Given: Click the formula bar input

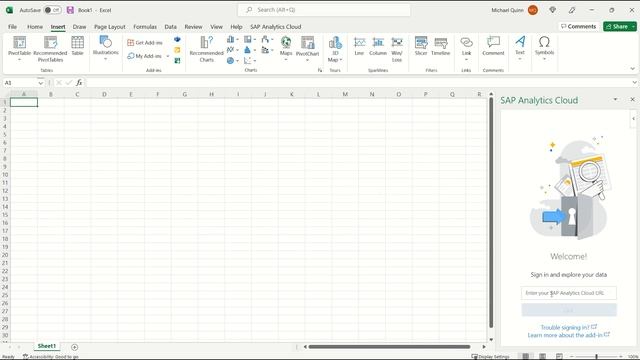Looking at the screenshot, I should [358, 83].
